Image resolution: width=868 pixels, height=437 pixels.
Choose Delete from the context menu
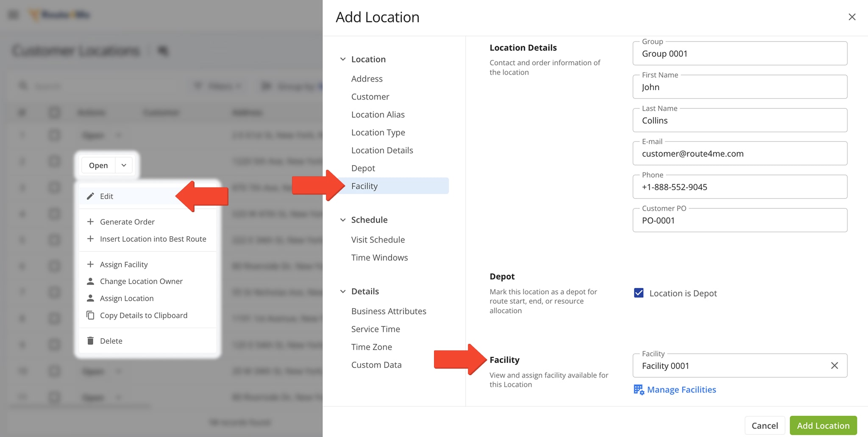click(147, 340)
